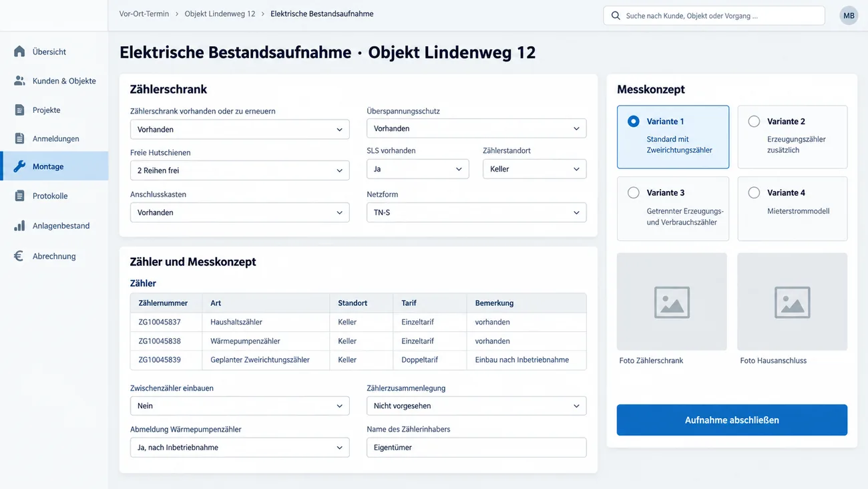
Task: Open Zählerschrank vorhanden oder zu erneuern dropdown
Action: 240,130
